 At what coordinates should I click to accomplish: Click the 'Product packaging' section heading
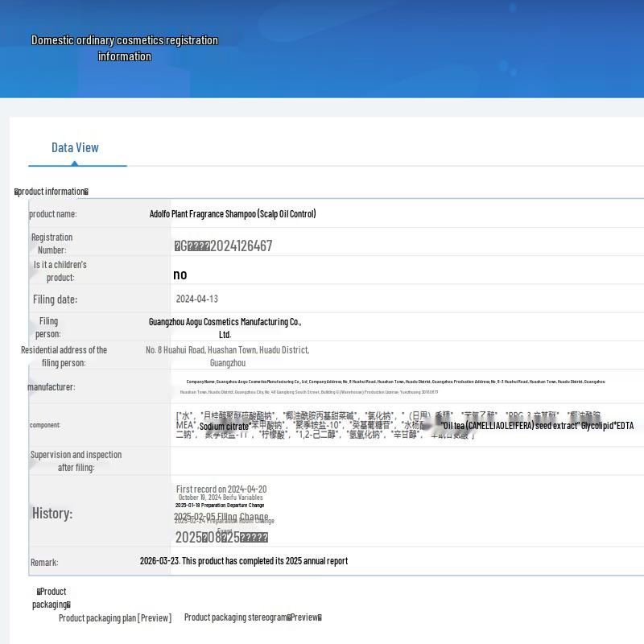(52, 597)
